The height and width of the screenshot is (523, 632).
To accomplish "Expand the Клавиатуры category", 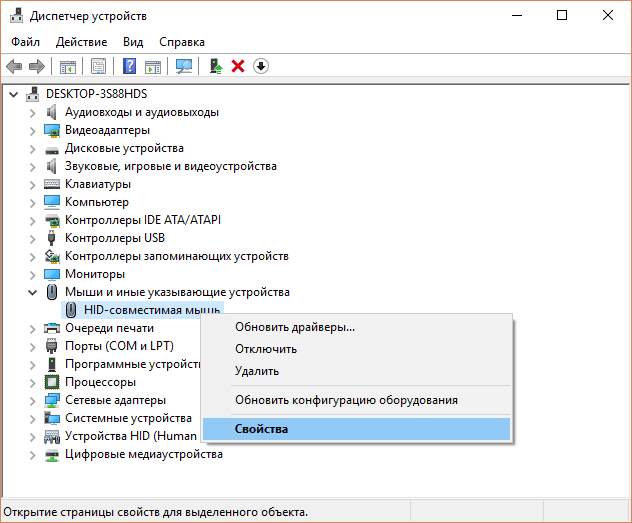I will pos(32,184).
